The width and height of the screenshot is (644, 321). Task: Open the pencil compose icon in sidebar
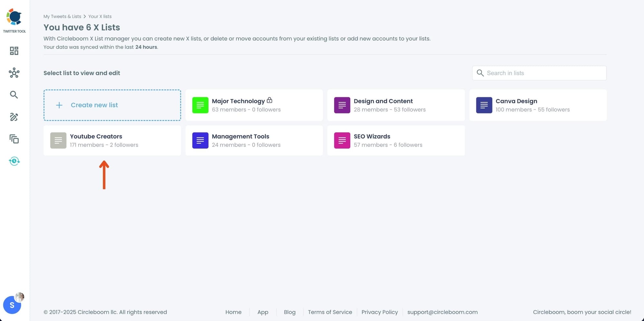coord(14,117)
